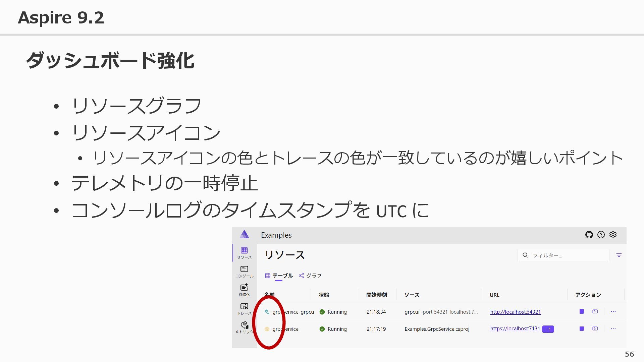Screen dimensions: 644x362
Task: Stop the grpcservice-grpcui resource
Action: point(582,311)
